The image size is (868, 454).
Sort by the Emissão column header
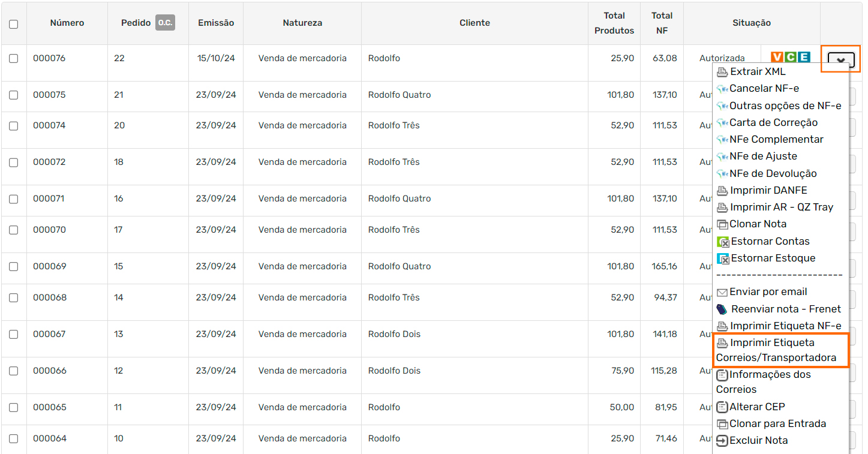[x=216, y=23]
